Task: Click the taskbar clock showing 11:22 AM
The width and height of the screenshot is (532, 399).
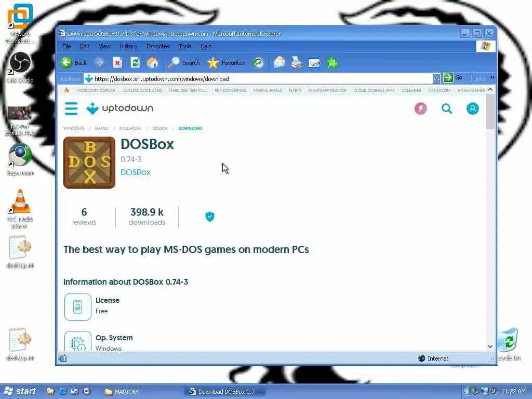Action: 513,392
